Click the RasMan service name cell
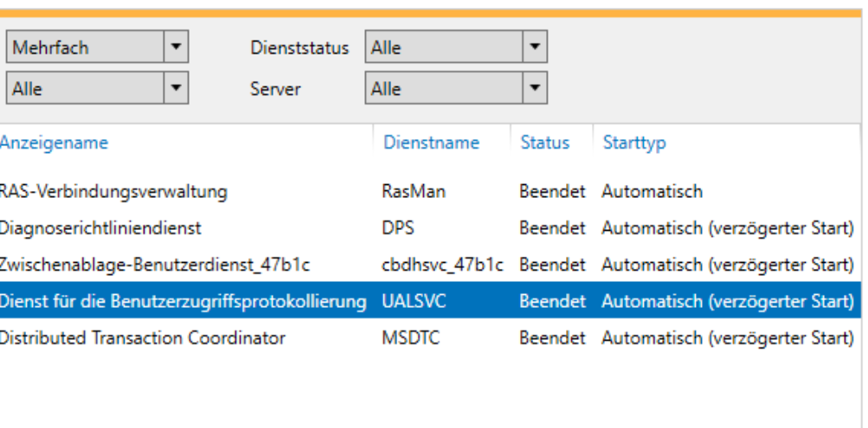 [413, 191]
